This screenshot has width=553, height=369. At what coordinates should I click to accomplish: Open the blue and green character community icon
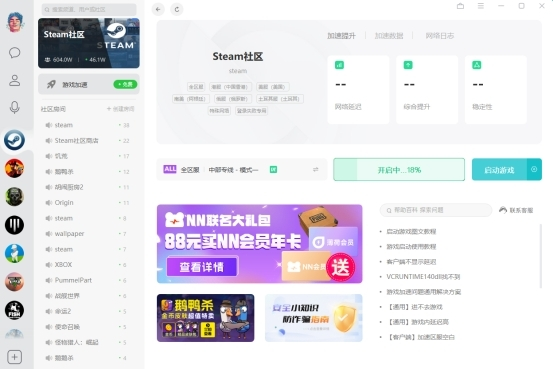click(x=14, y=253)
